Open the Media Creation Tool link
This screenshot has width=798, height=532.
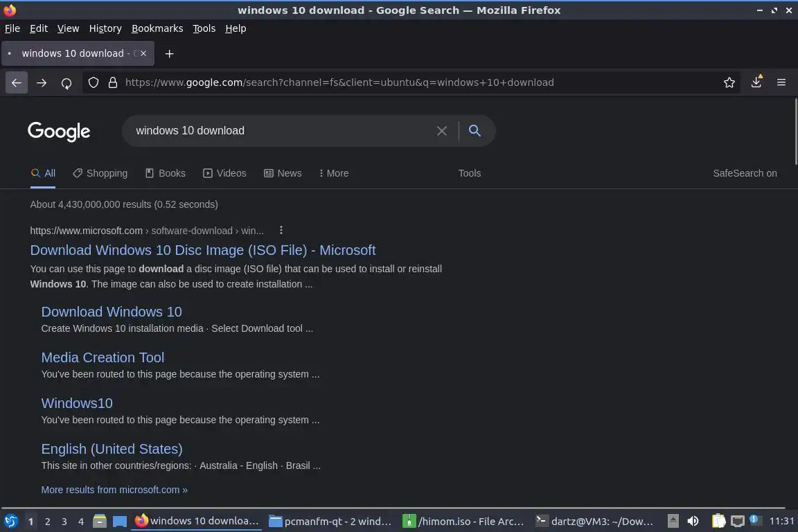(103, 357)
